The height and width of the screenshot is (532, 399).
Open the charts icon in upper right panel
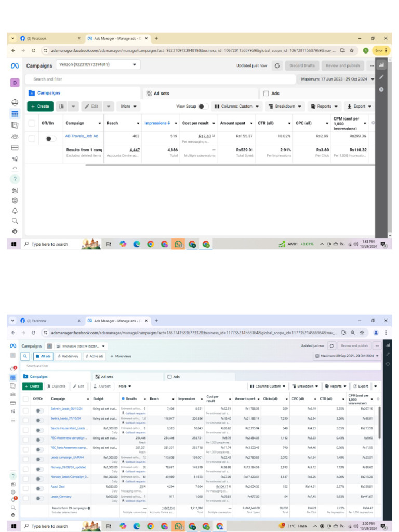[381, 65]
